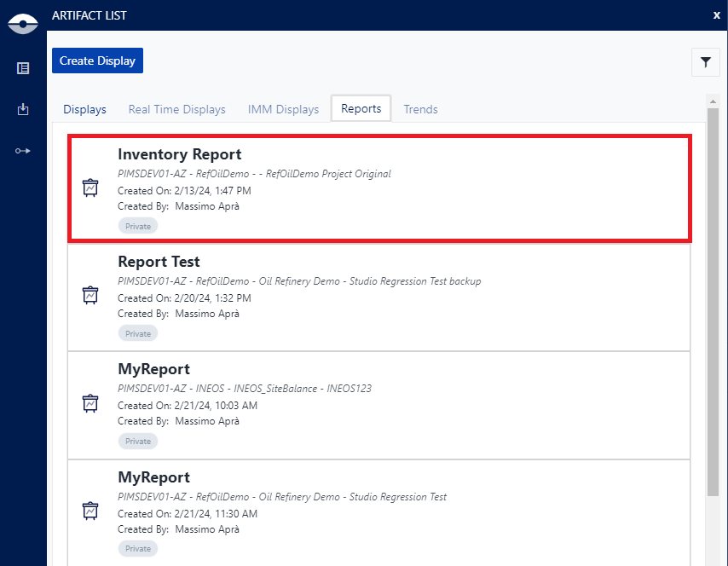Click the artifact list vertical scrollbar
Viewport: 728px width, 566px height.
(713, 298)
